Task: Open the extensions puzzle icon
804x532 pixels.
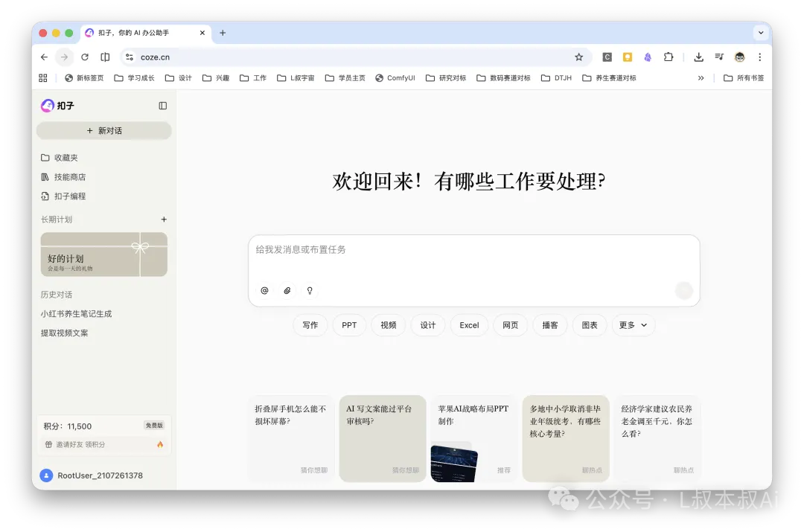Action: [669, 57]
